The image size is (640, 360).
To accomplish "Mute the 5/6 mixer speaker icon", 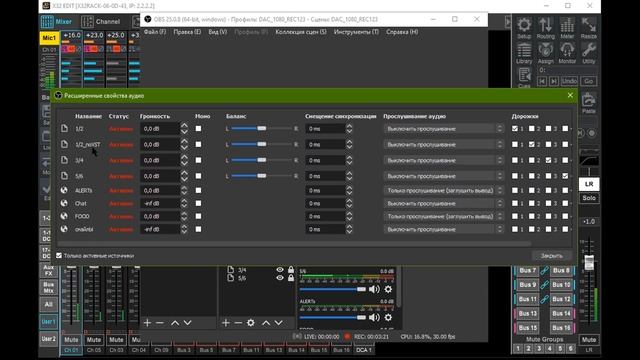I will tap(374, 289).
